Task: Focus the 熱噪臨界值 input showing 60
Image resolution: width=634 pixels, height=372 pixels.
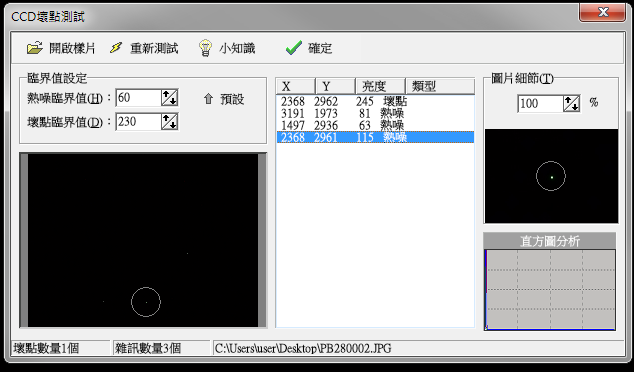Action: pyautogui.click(x=138, y=98)
